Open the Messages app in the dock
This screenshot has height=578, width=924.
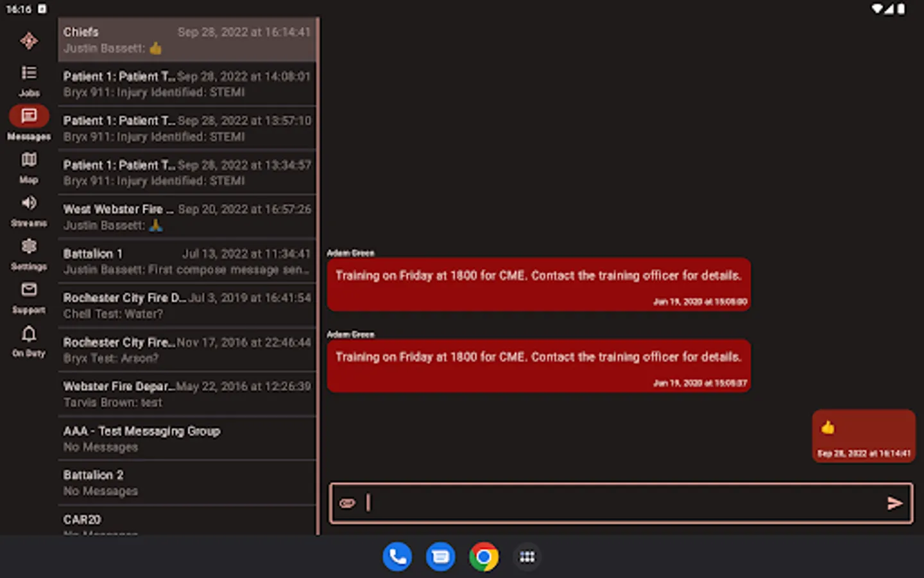441,557
